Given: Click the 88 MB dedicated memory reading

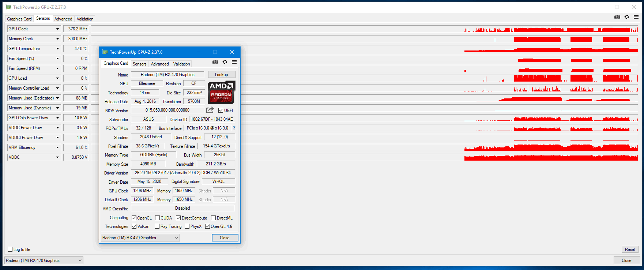Looking at the screenshot, I should click(76, 98).
